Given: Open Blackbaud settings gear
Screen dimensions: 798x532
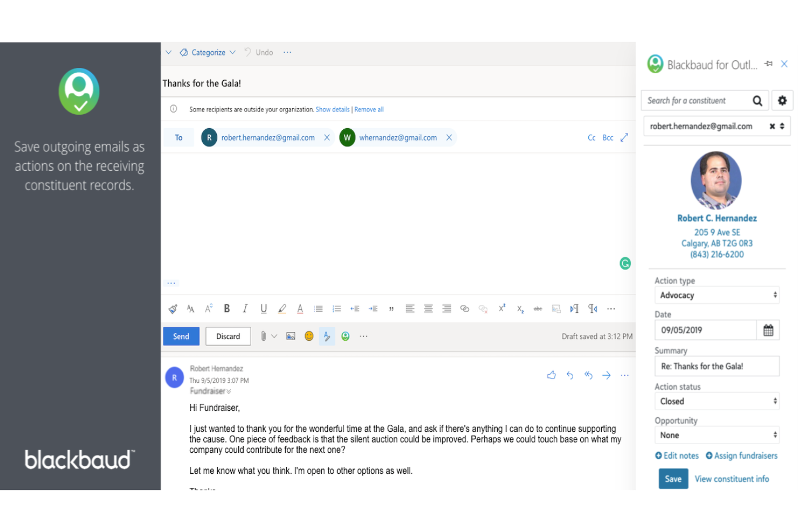Looking at the screenshot, I should 782,101.
